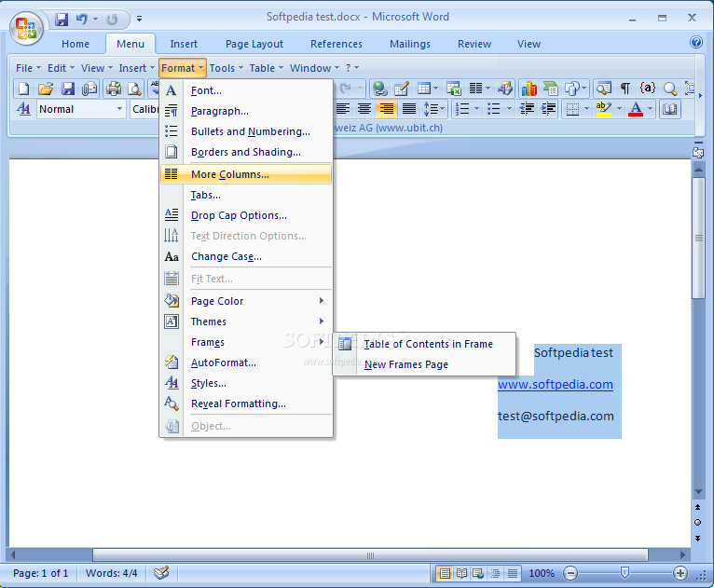Viewport: 714px width, 588px height.
Task: Follow the www.softpedia.com hyperlink
Action: click(x=556, y=385)
